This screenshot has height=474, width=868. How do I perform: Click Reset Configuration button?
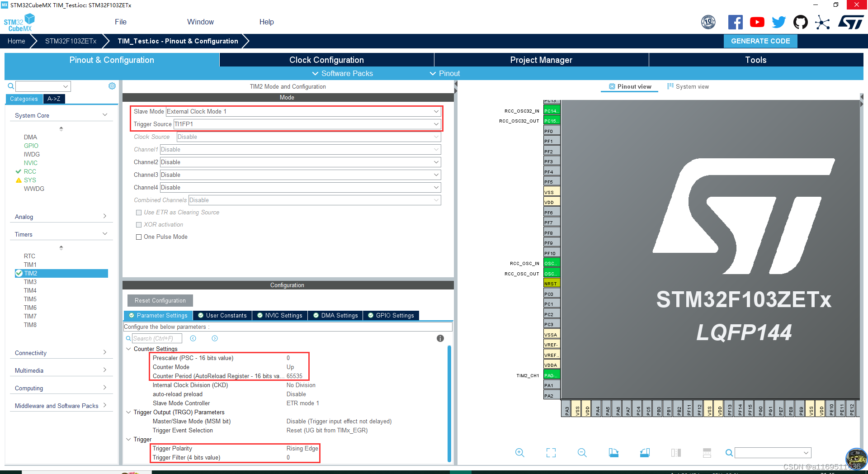coord(160,300)
